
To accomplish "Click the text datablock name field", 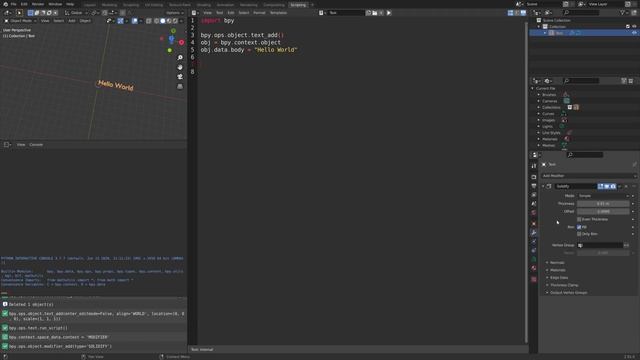I will 346,13.
